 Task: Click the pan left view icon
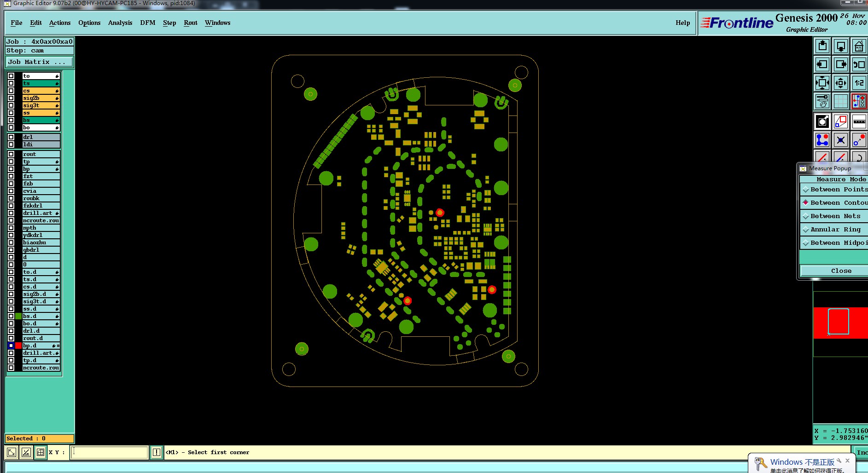pos(822,64)
